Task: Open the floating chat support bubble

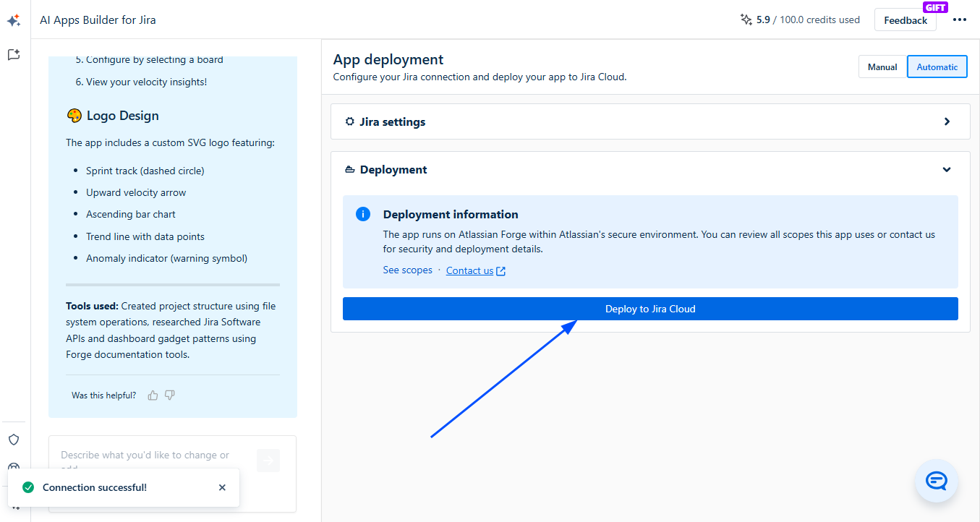Action: tap(937, 481)
